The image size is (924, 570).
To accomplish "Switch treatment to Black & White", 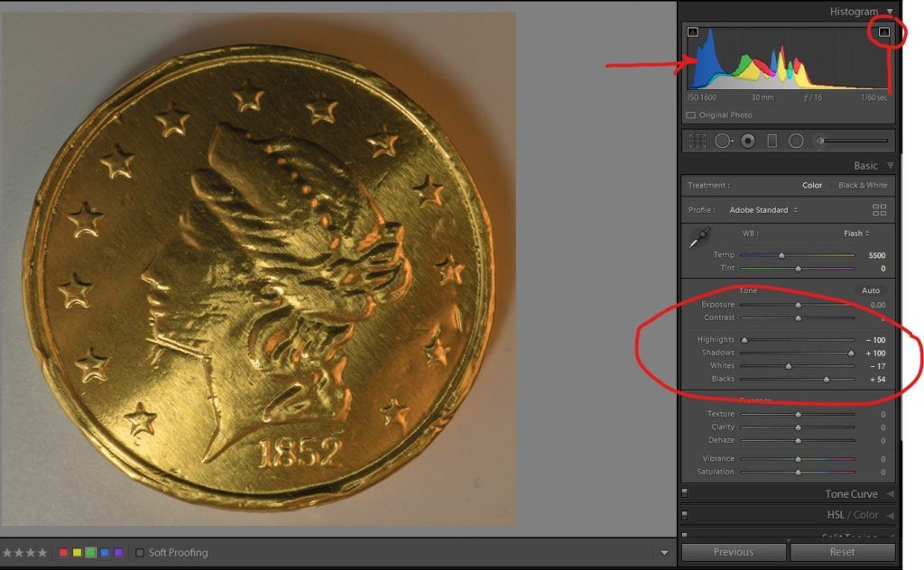I will pos(863,186).
